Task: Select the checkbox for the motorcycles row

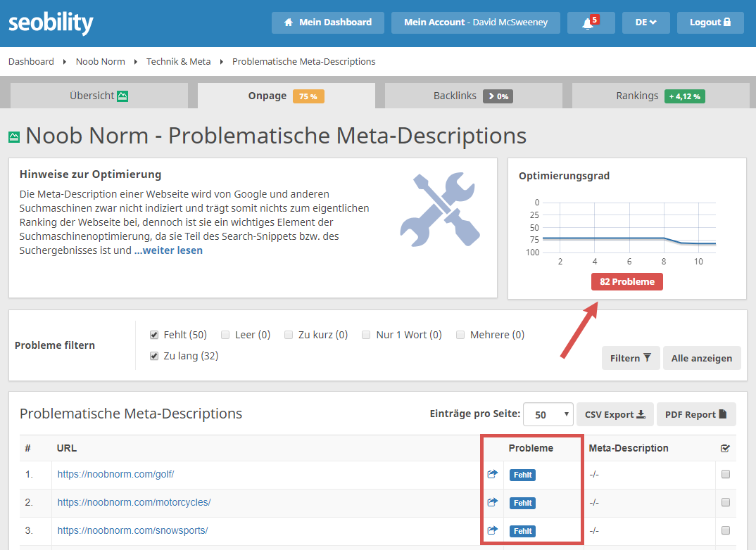Action: pyautogui.click(x=726, y=502)
